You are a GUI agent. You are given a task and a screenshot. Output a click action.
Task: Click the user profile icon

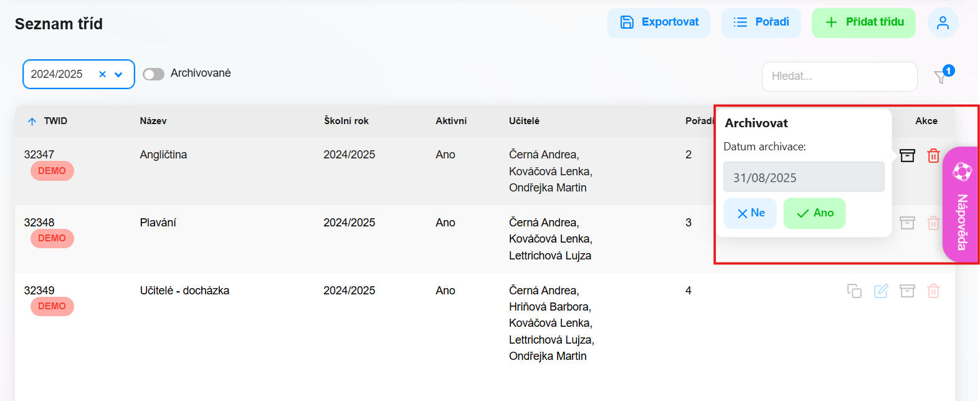pyautogui.click(x=943, y=23)
